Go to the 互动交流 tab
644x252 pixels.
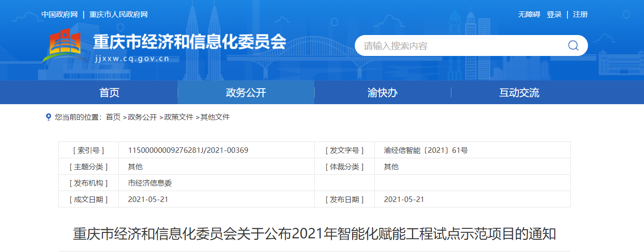519,93
